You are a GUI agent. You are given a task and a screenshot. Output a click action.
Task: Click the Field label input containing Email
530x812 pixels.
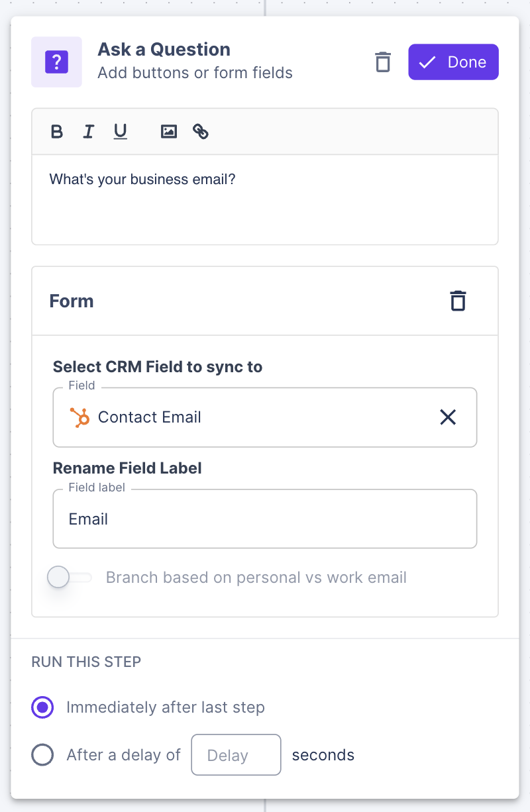[x=265, y=519]
